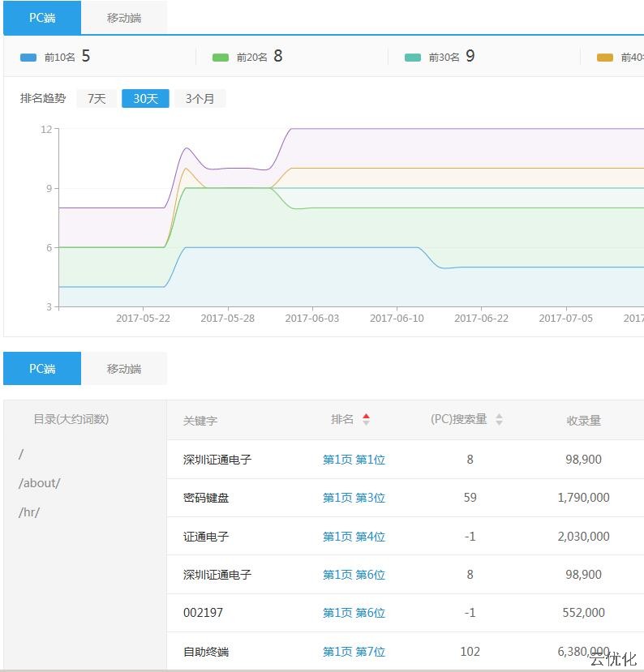Toggle the blue 前10名 legend swatch
The image size is (644, 672).
click(x=28, y=58)
